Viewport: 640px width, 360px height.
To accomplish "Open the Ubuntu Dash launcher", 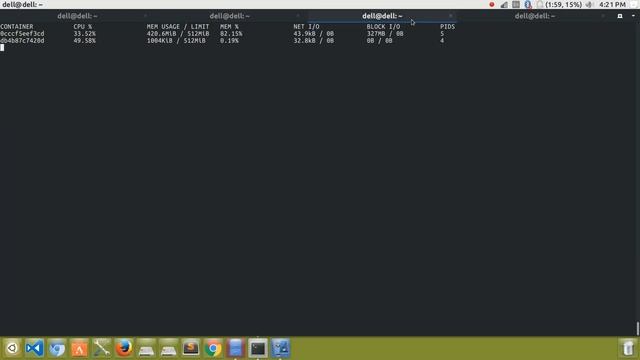I will click(x=12, y=348).
